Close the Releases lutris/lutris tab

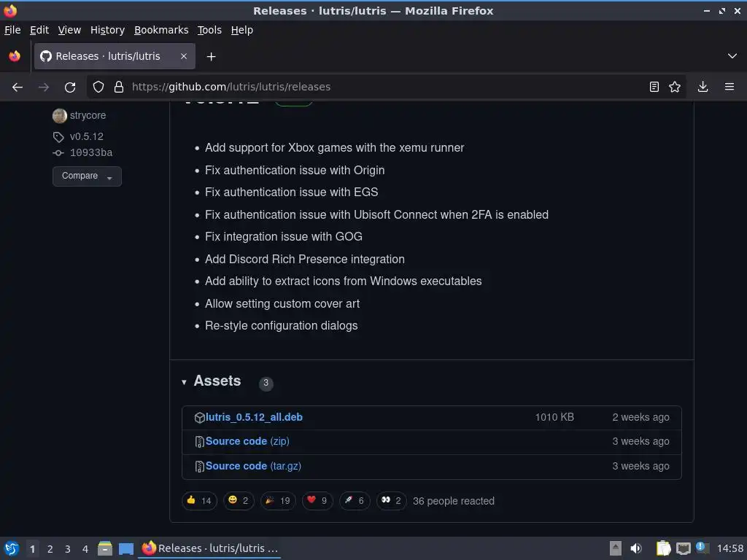pos(183,56)
